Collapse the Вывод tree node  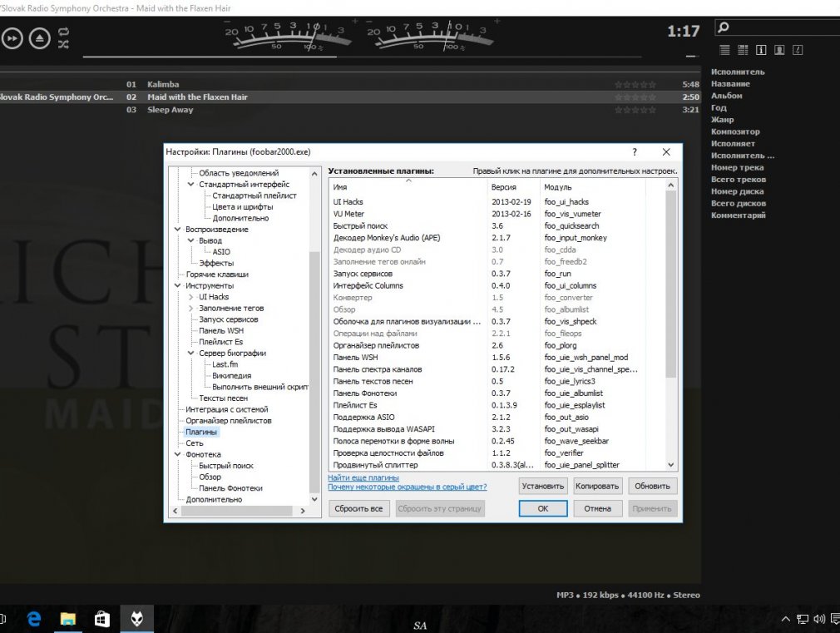[190, 240]
